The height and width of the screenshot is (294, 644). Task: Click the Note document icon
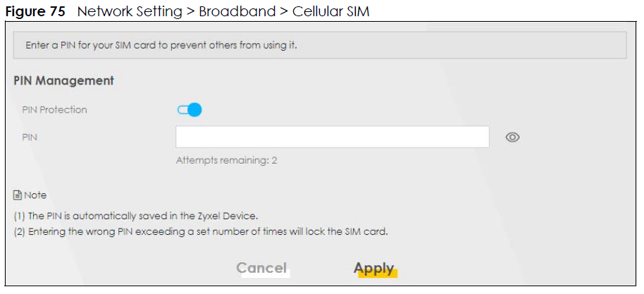click(17, 195)
